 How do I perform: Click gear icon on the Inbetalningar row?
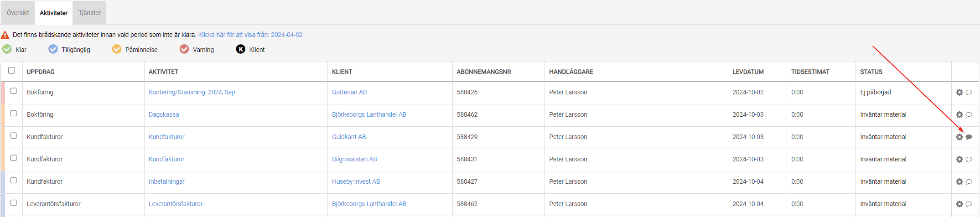point(959,182)
